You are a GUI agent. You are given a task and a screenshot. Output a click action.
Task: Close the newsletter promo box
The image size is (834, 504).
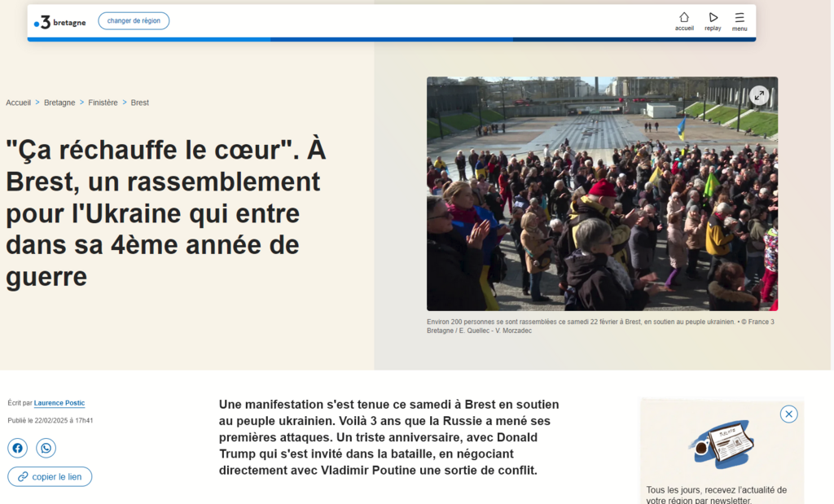(x=788, y=414)
